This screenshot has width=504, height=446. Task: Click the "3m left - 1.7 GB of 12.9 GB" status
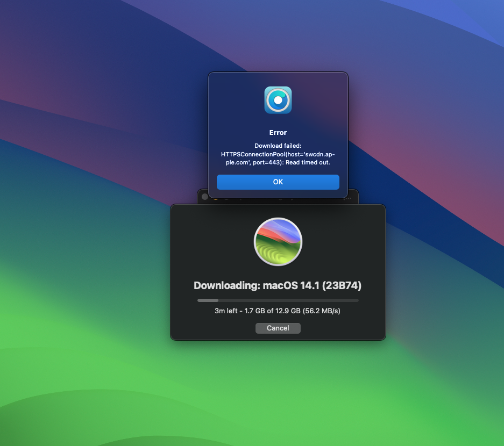click(x=278, y=311)
